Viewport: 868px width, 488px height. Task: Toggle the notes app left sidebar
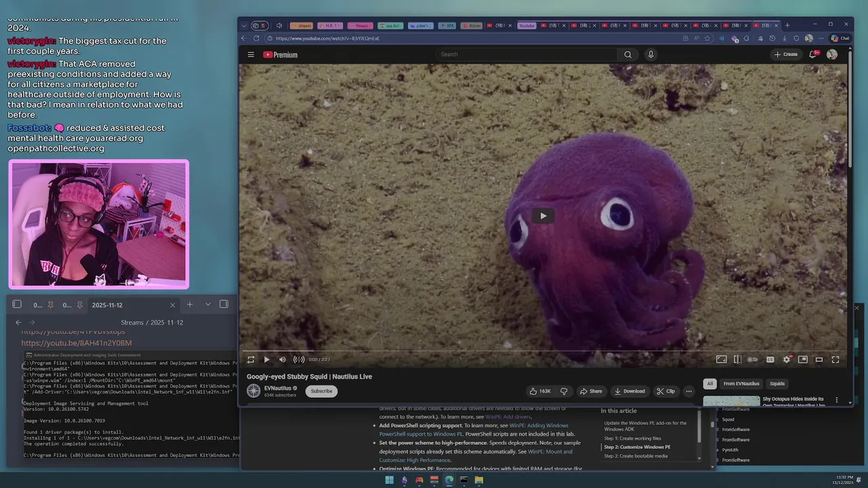[17, 304]
